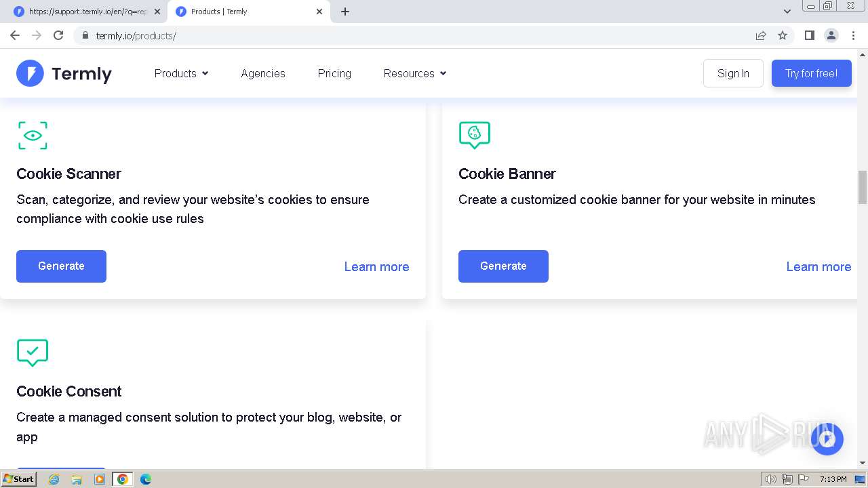Reload the page

point(58,35)
